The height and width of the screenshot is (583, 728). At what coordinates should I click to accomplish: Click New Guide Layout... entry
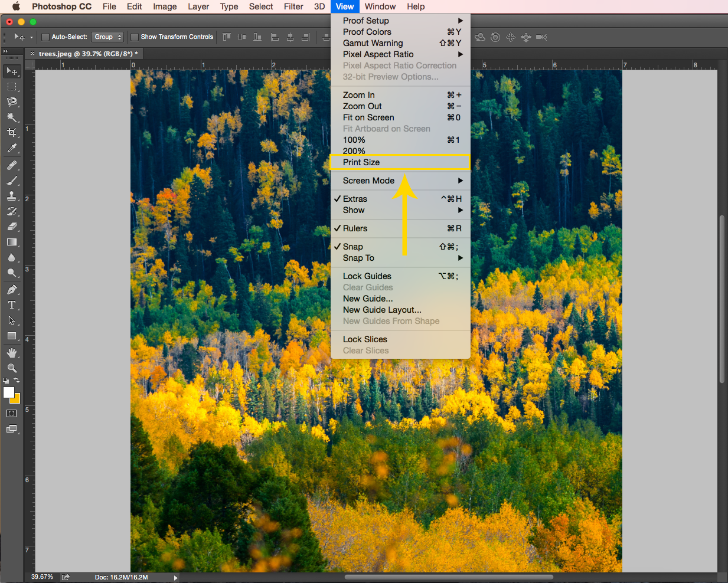tap(382, 310)
